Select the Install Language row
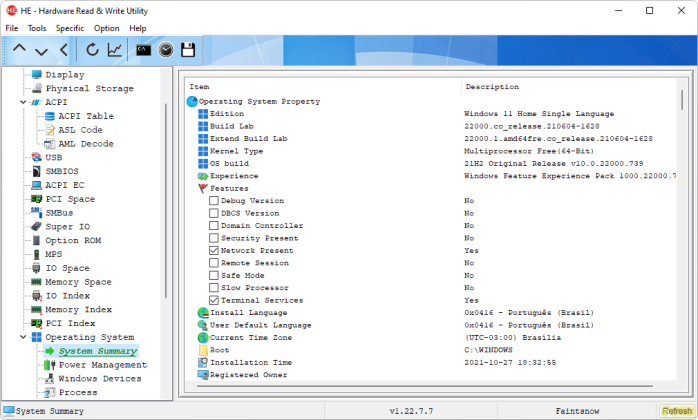Screen dimensions: 698x420 [x=431, y=313]
